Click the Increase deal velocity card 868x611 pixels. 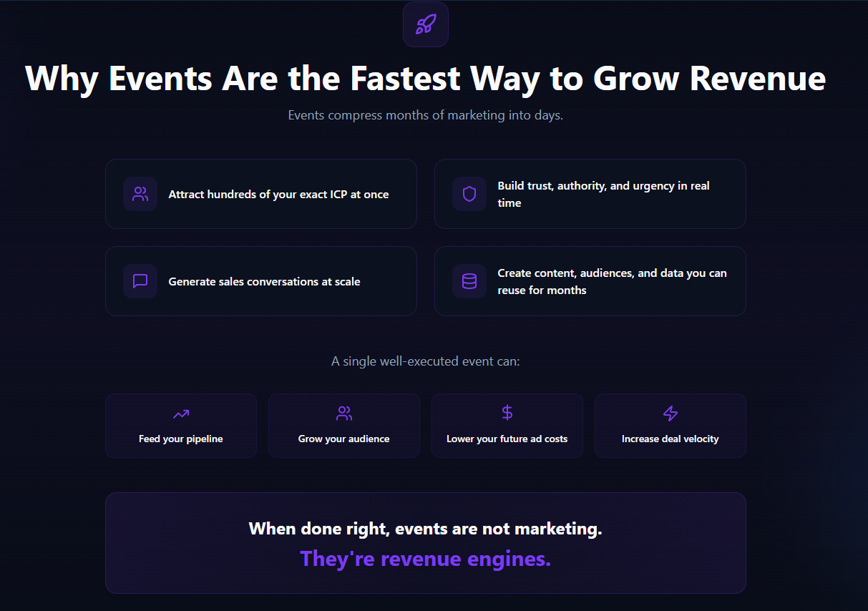click(670, 425)
